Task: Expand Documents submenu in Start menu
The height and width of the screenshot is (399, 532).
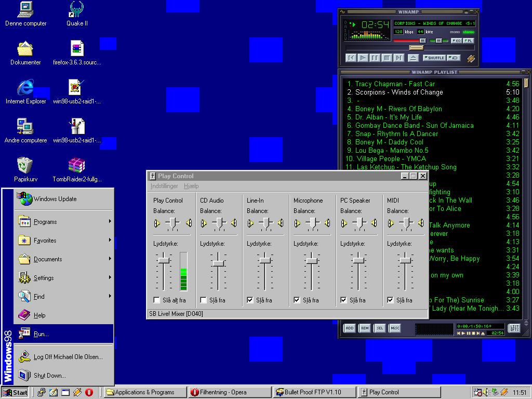Action: tap(63, 259)
